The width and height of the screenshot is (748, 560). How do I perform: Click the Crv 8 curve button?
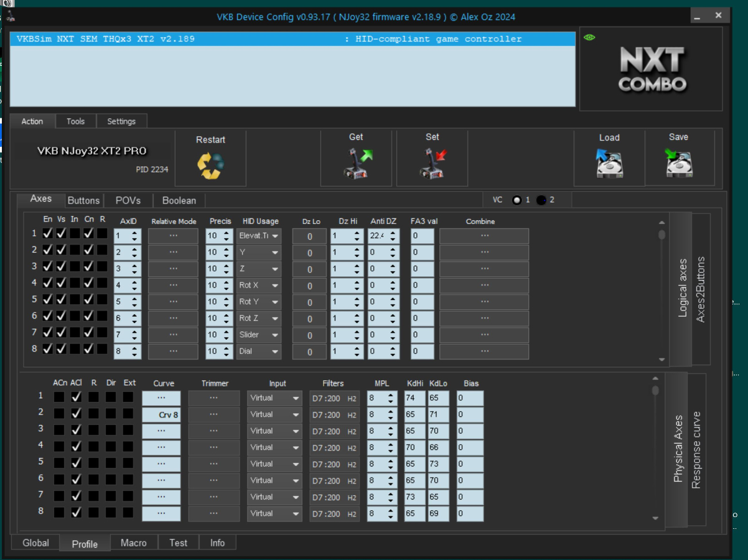pos(161,415)
